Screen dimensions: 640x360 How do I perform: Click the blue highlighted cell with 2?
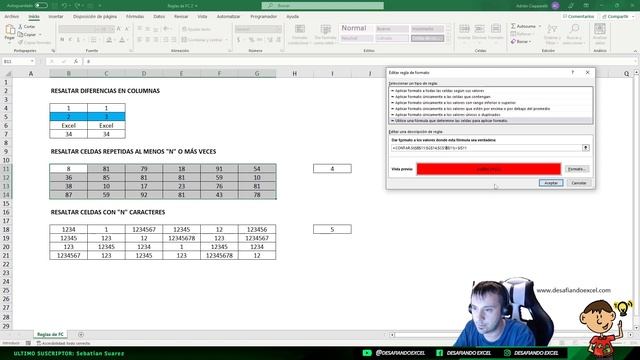pyautogui.click(x=69, y=117)
